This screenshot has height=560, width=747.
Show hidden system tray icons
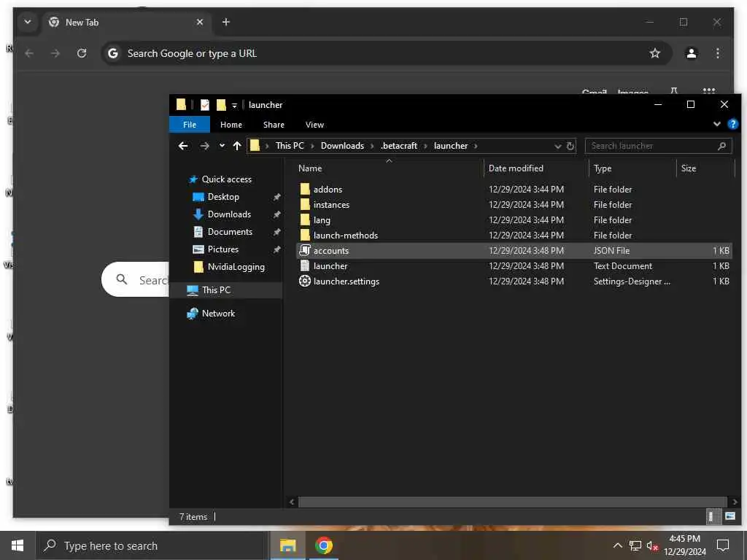tap(617, 545)
